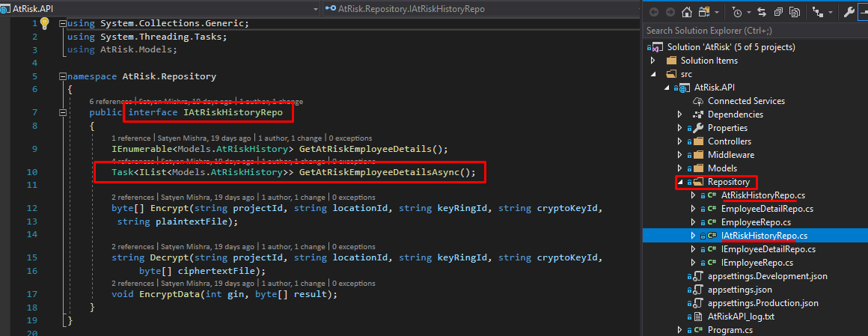
Task: Click '6 references' CodeLens above interface
Action: pos(111,101)
